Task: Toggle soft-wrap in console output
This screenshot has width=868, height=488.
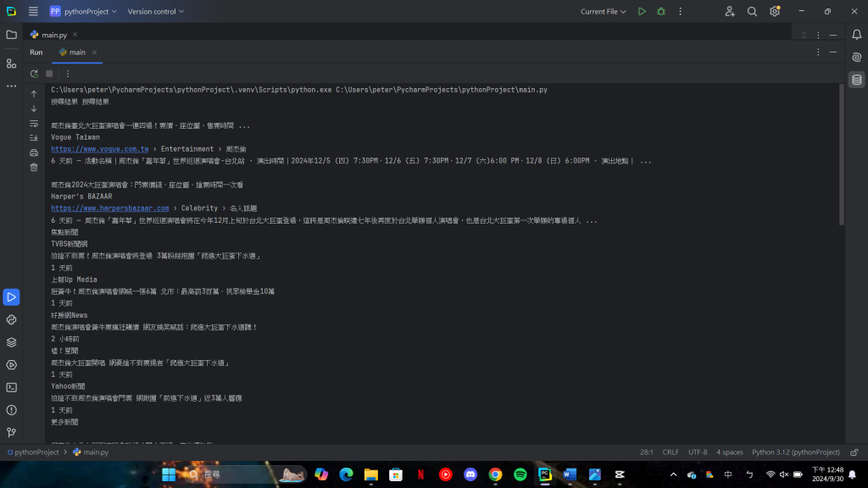Action: tap(34, 124)
